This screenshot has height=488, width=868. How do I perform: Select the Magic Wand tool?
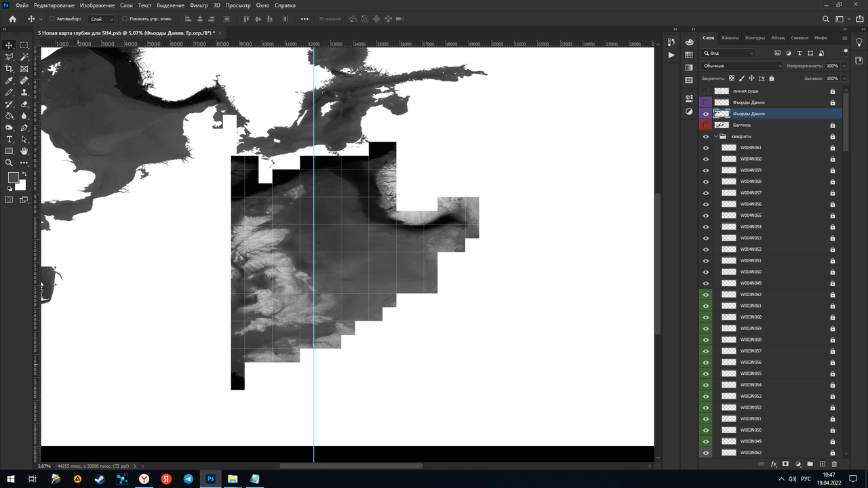24,57
